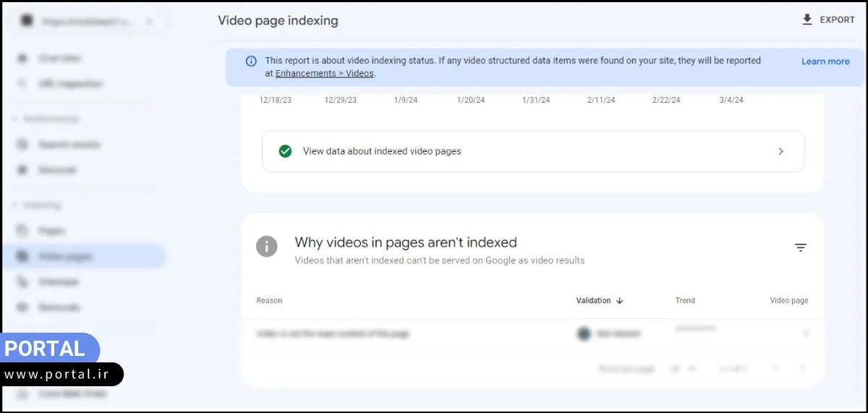Click the down arrow sort icon next to Validation

click(x=620, y=301)
